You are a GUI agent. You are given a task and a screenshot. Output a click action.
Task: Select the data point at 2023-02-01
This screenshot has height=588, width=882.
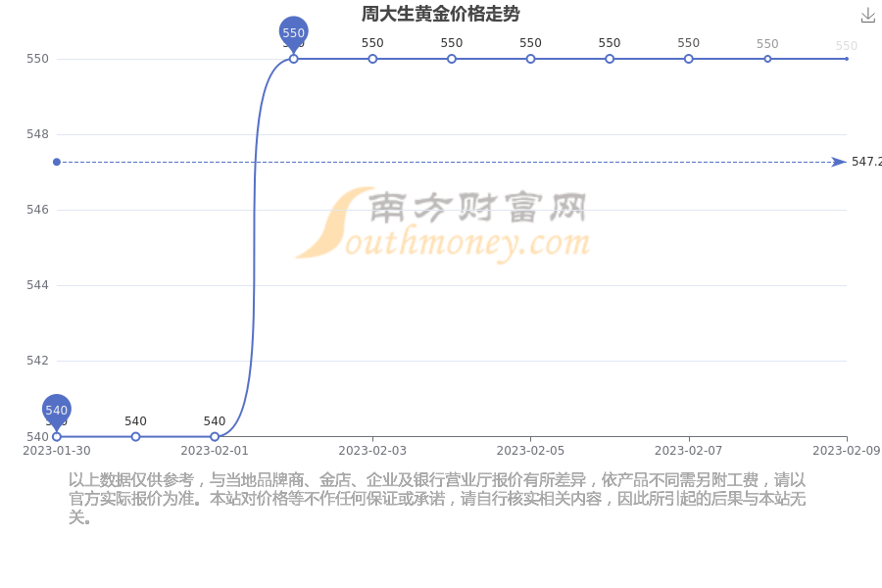(x=215, y=437)
